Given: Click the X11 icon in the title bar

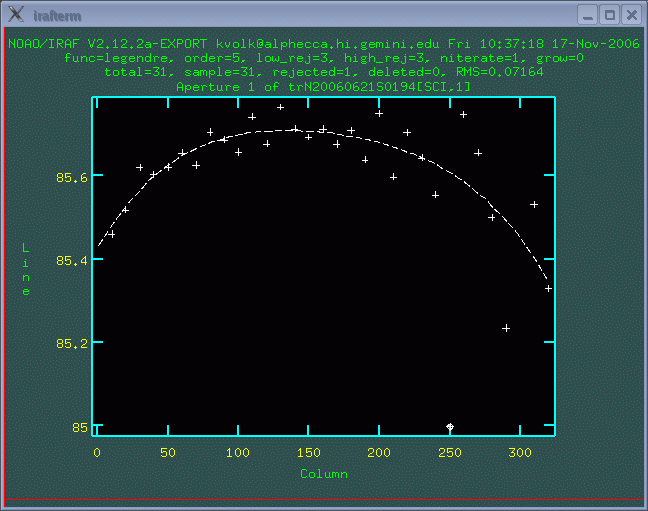Looking at the screenshot, I should 16,14.
